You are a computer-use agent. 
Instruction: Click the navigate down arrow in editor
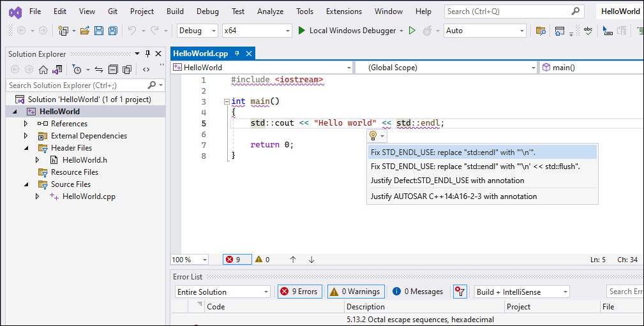coord(311,260)
